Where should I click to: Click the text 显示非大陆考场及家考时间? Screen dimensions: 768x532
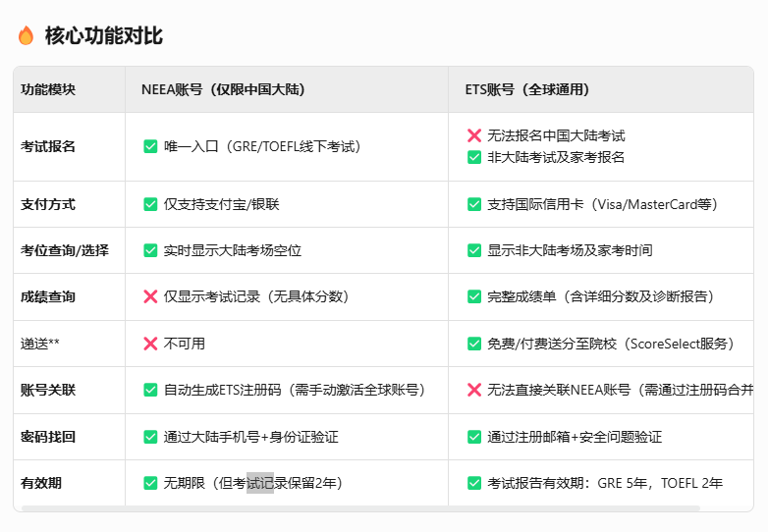[570, 250]
